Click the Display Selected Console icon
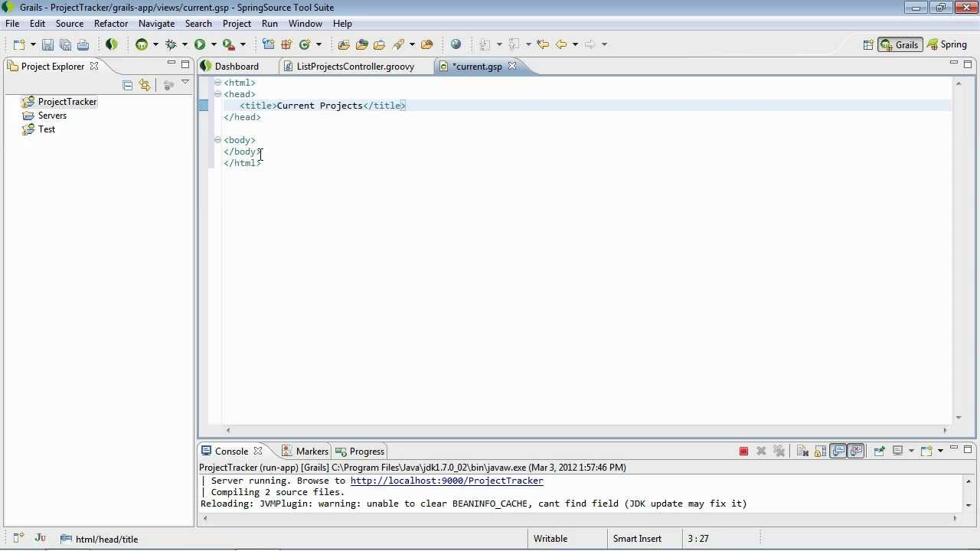Screen dimensions: 980x551 (x=898, y=452)
